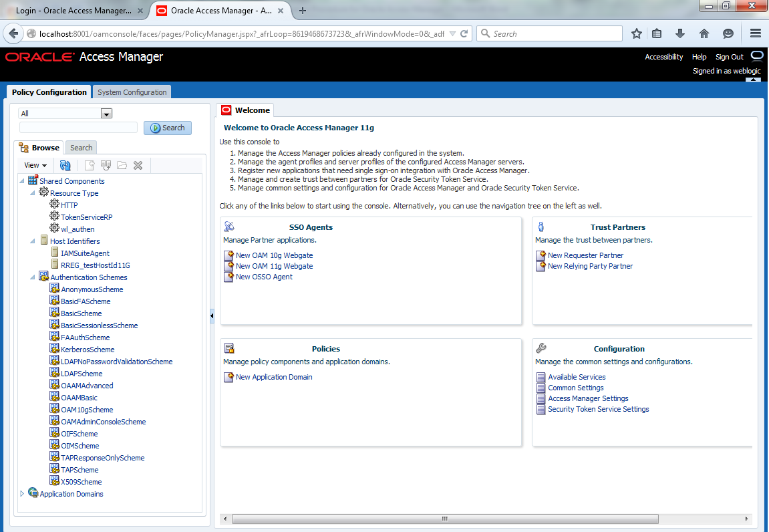Click New OSSO Agent link
Image resolution: width=769 pixels, height=532 pixels.
click(x=264, y=277)
